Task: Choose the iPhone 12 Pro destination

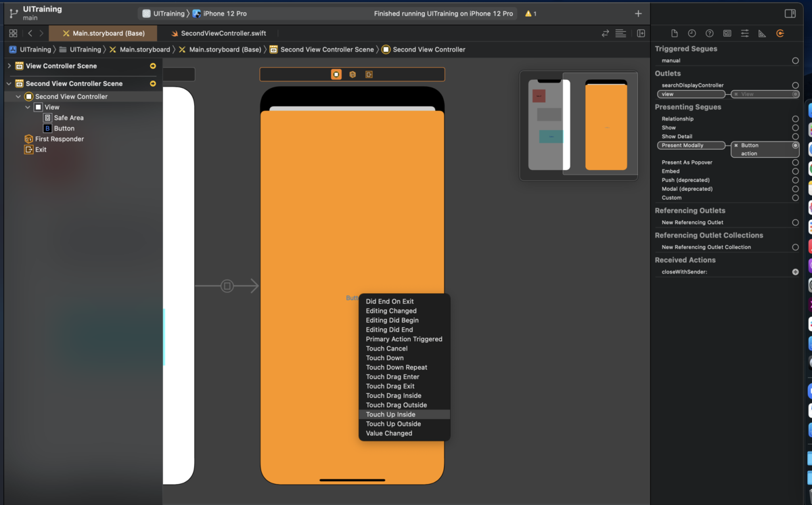Action: coord(220,14)
